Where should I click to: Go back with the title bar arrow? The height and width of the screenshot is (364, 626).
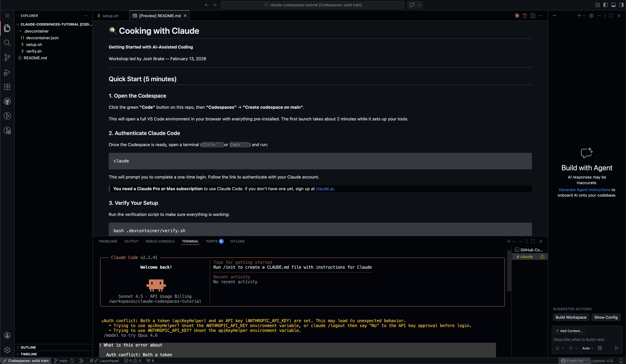pos(206,5)
